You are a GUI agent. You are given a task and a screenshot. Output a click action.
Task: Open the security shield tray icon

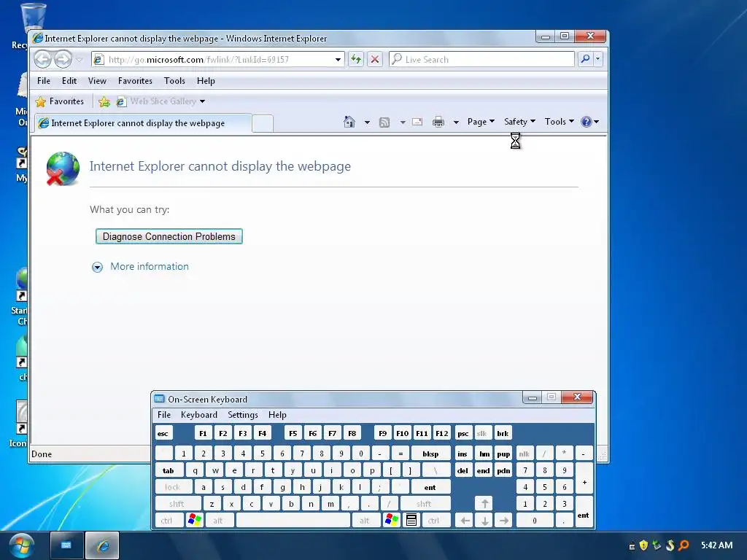coord(643,545)
